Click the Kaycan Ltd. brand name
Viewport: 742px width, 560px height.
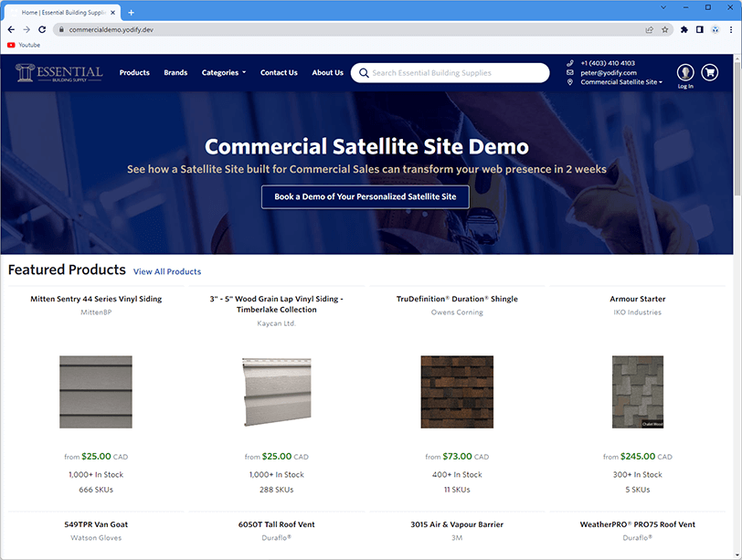(276, 323)
